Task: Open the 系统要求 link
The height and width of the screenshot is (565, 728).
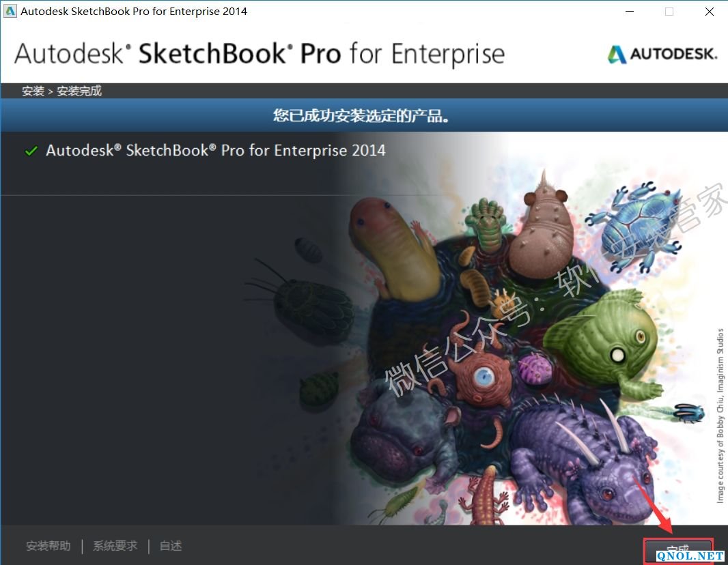Action: pos(115,545)
